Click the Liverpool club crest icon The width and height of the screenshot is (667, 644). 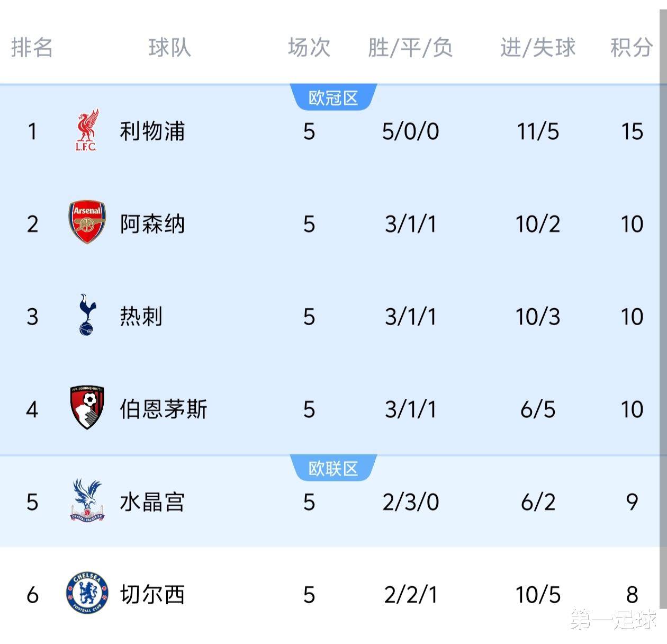(x=87, y=131)
